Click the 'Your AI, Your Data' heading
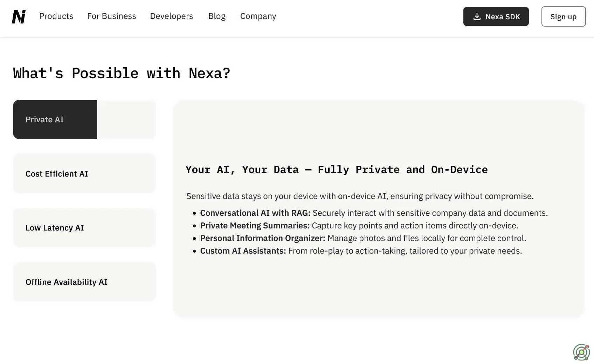Image resolution: width=594 pixels, height=364 pixels. click(x=337, y=170)
